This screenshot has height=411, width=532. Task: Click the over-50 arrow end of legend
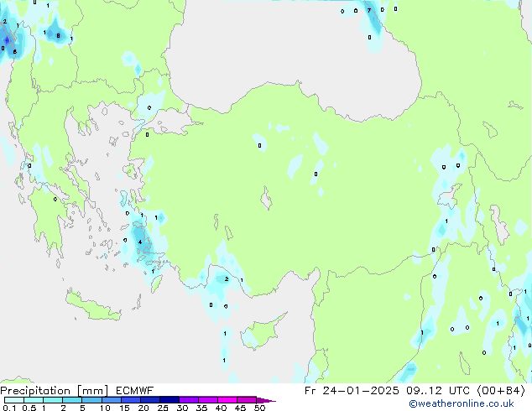[x=266, y=400]
